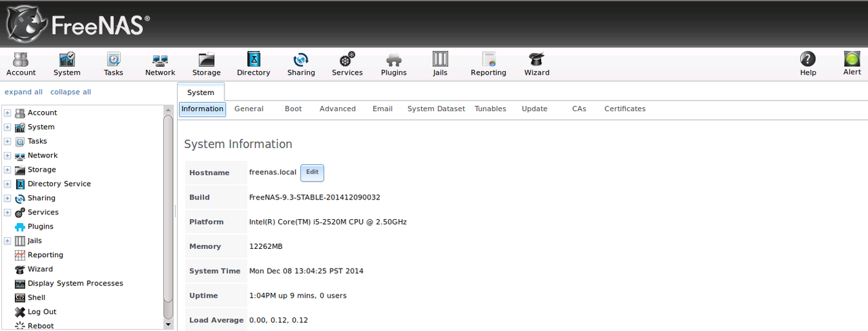The width and height of the screenshot is (868, 331).
Task: Click Reboot in the tree
Action: [41, 326]
